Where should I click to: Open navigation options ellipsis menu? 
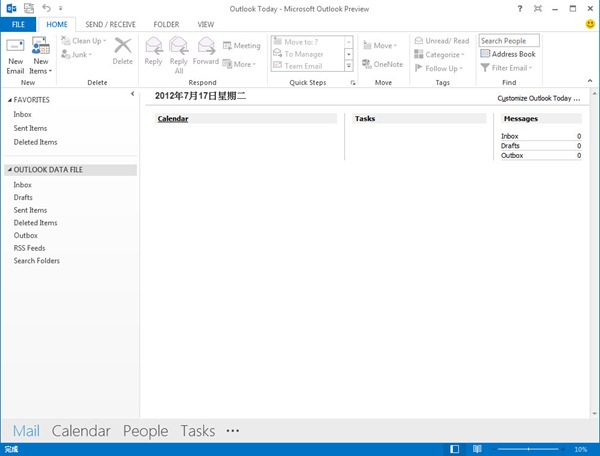click(232, 431)
